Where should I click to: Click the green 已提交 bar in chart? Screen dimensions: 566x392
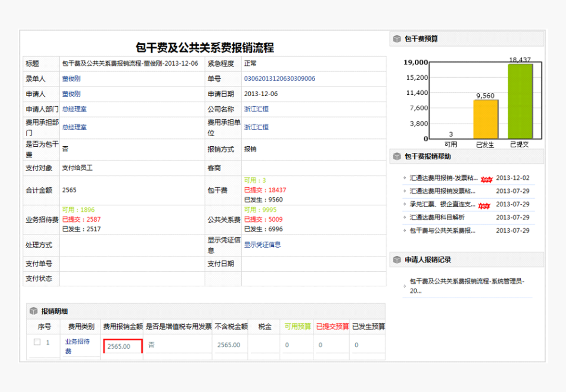coord(520,101)
